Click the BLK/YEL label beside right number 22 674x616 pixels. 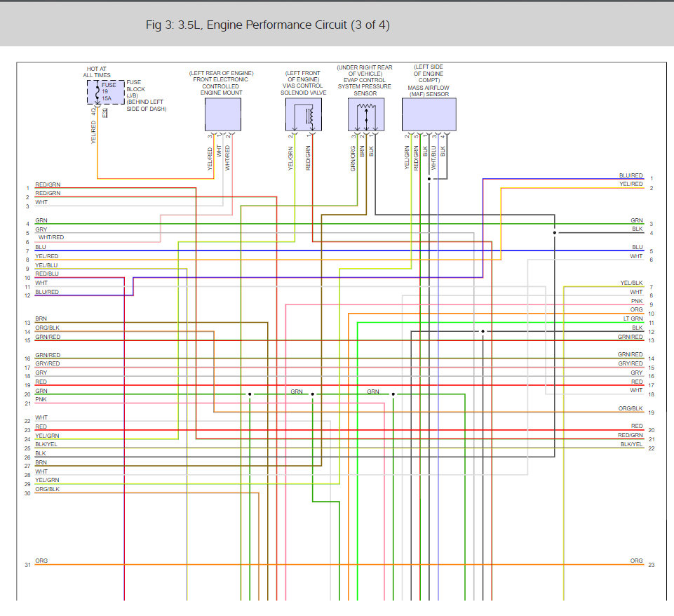(x=632, y=444)
